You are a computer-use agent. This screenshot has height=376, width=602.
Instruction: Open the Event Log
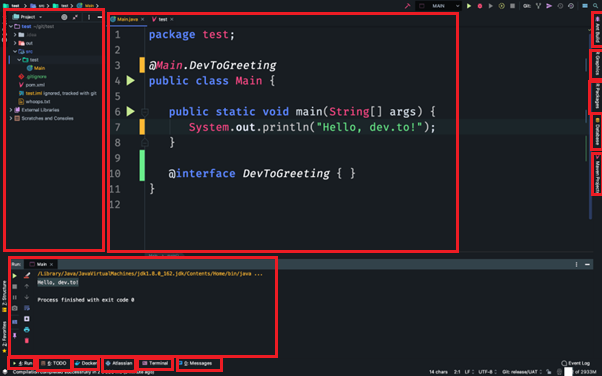pos(576,363)
